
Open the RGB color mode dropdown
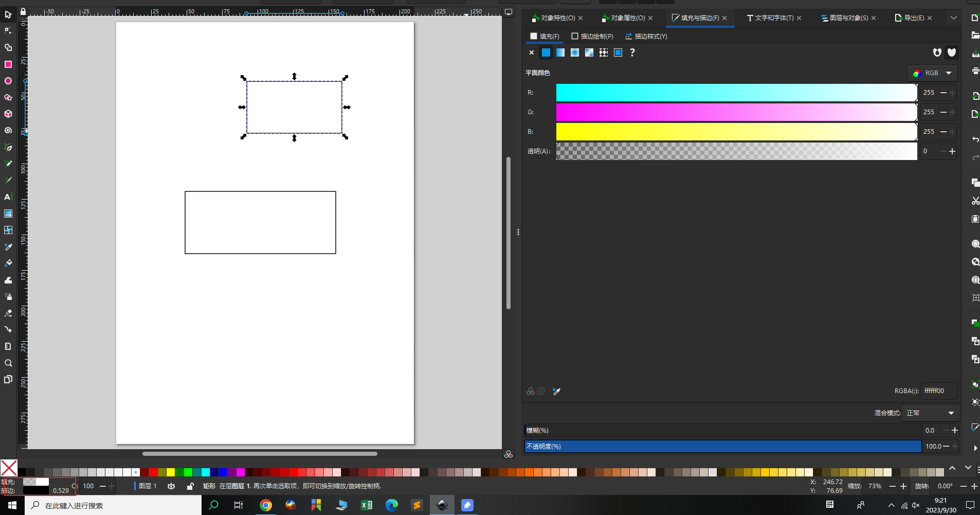933,73
